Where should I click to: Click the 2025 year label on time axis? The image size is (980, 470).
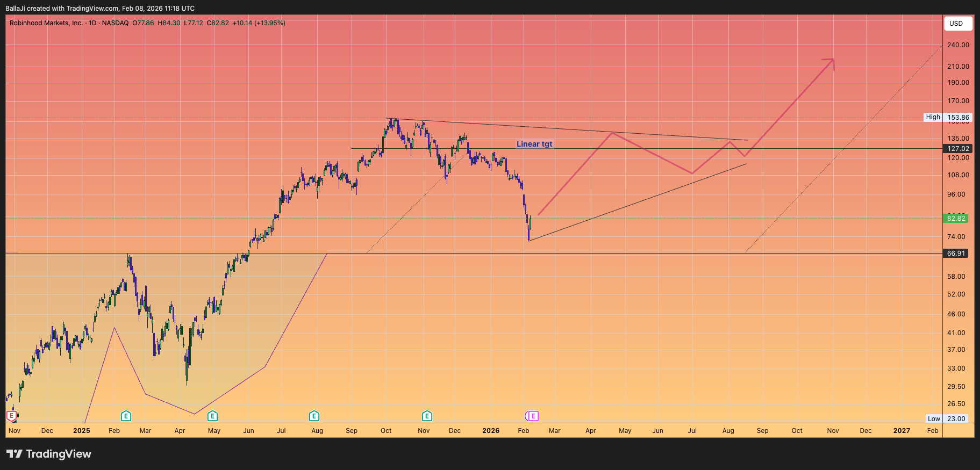coord(82,431)
